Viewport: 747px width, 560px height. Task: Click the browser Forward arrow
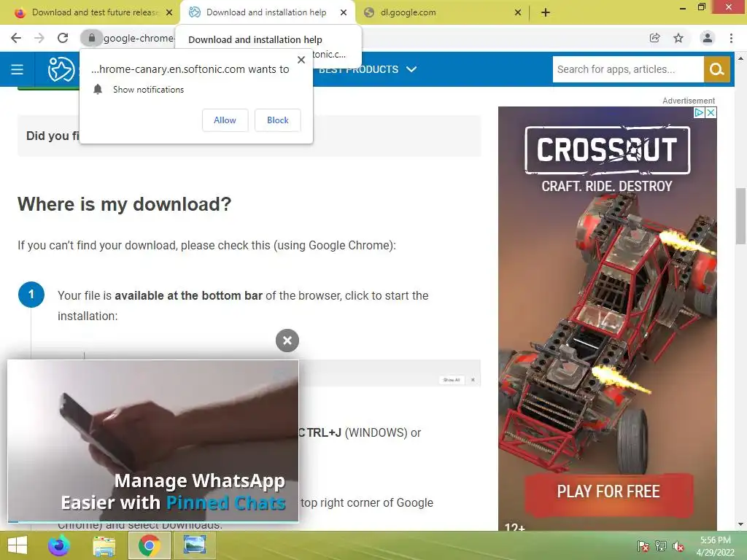pyautogui.click(x=39, y=38)
